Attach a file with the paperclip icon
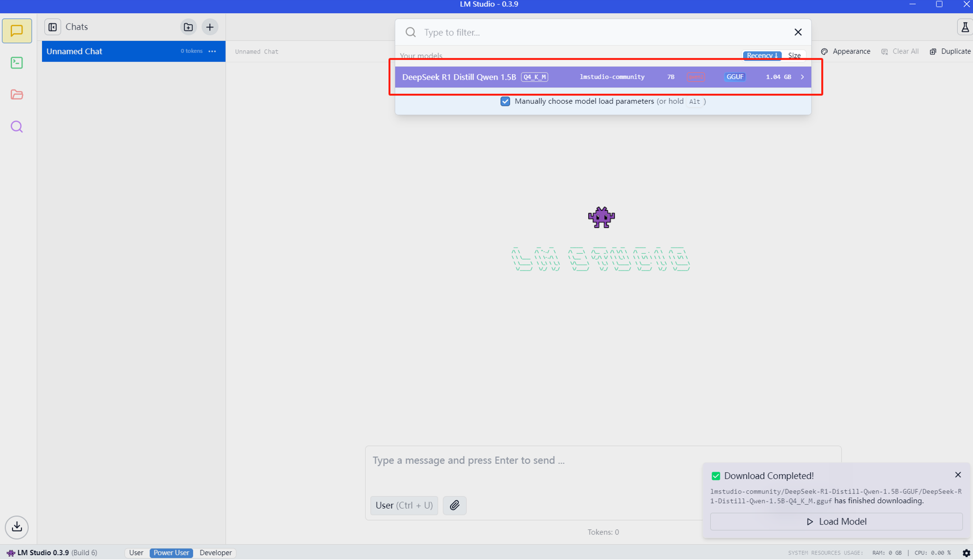973x560 pixels. pyautogui.click(x=455, y=505)
